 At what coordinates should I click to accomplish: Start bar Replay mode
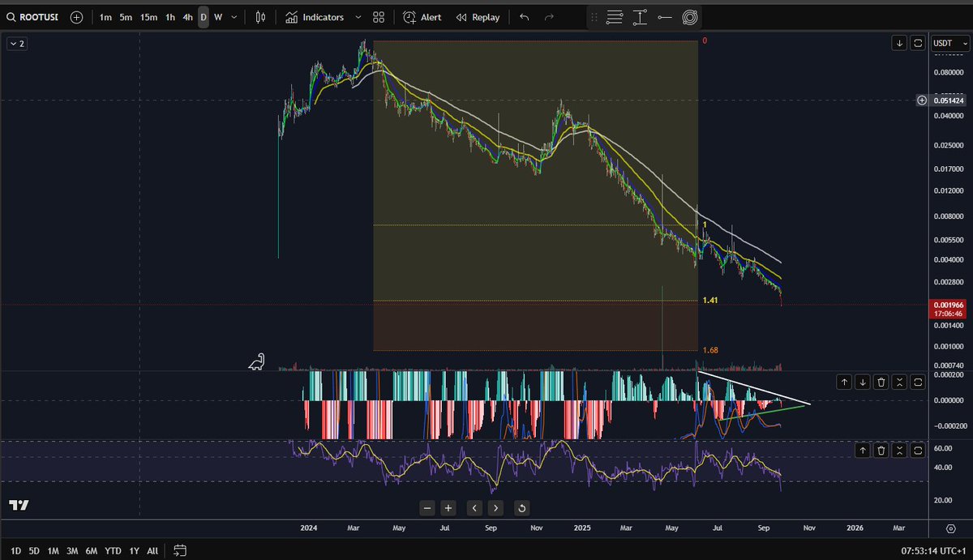pos(478,17)
